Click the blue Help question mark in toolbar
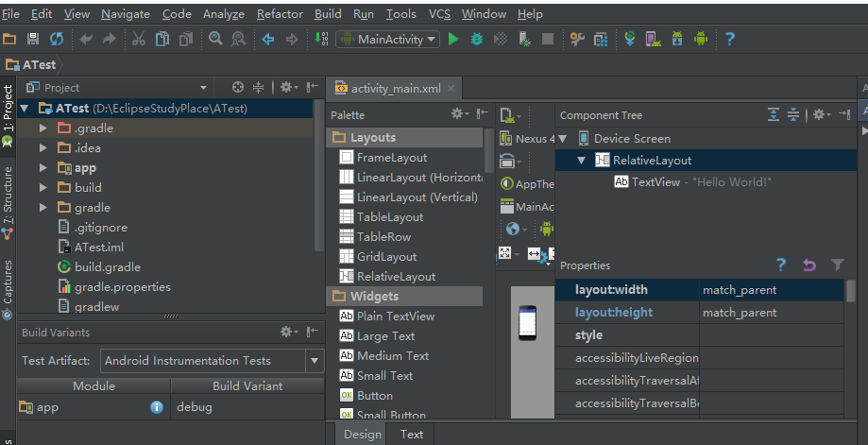The image size is (868, 445). tap(730, 39)
